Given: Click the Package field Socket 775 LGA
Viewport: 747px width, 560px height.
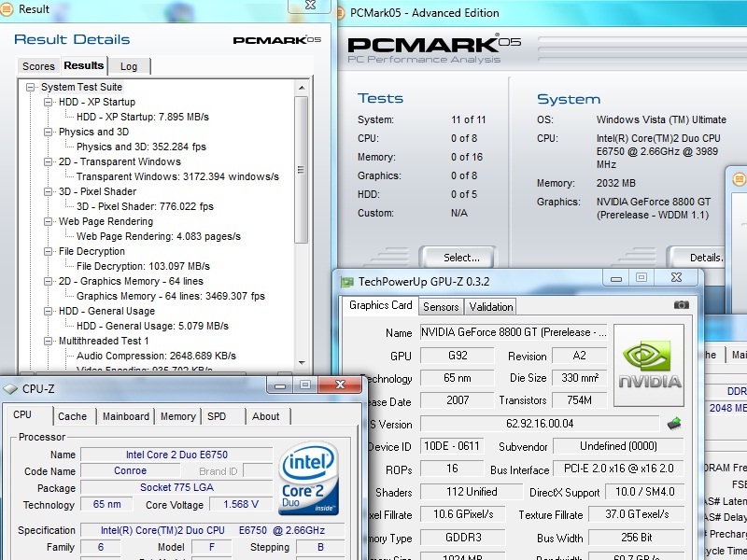Looking at the screenshot, I should [176, 487].
